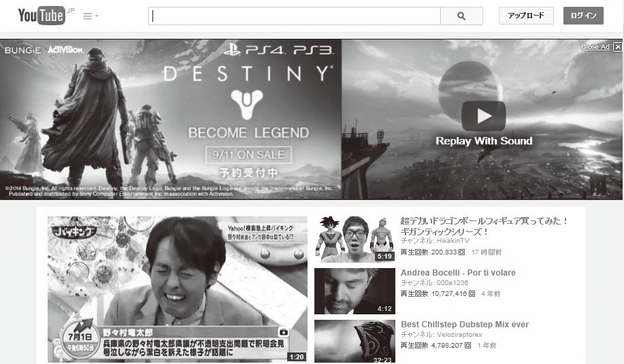Click the 再生回数 200,833 回 view count
The width and height of the screenshot is (624, 364).
point(433,252)
